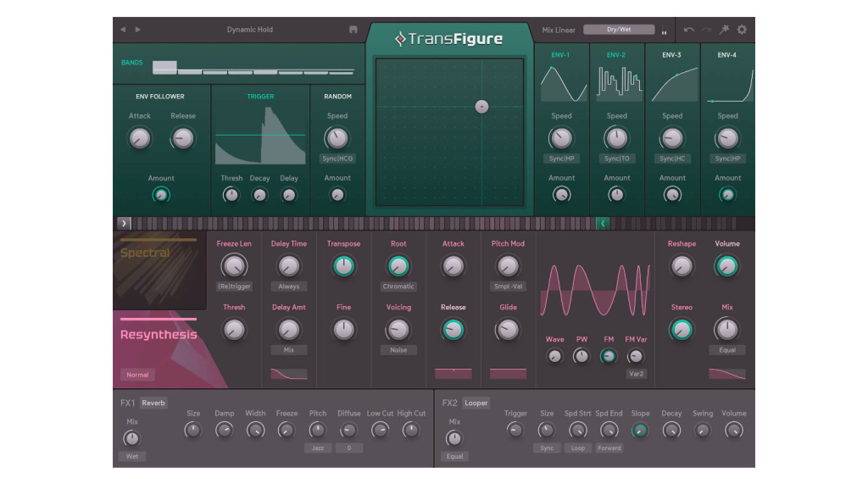Toggle the Equal button under FX2 Mix
The width and height of the screenshot is (868, 479).
pos(454,456)
